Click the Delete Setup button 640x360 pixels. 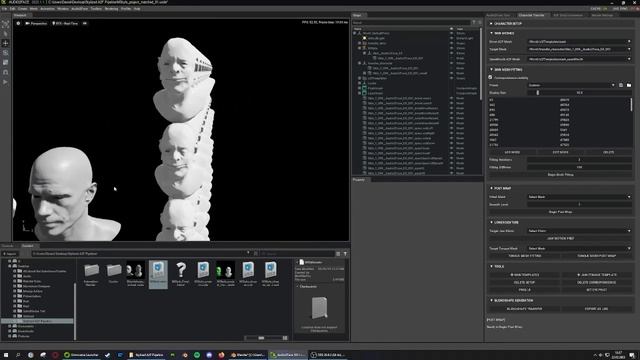(x=524, y=282)
